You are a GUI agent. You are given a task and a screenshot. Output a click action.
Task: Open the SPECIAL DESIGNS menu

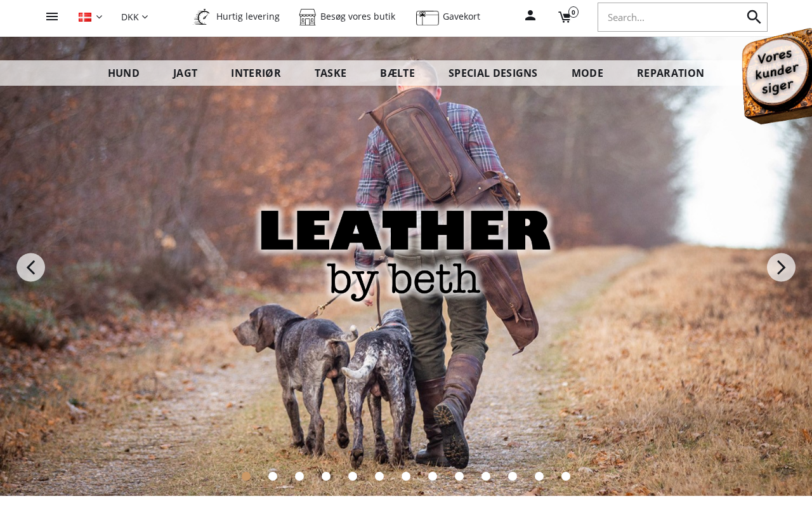point(493,73)
